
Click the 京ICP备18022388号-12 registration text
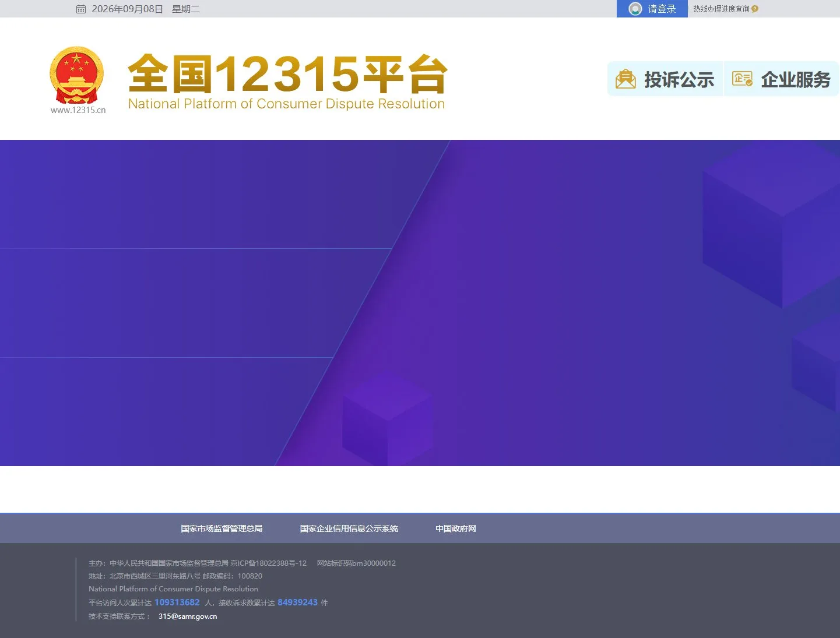click(269, 563)
